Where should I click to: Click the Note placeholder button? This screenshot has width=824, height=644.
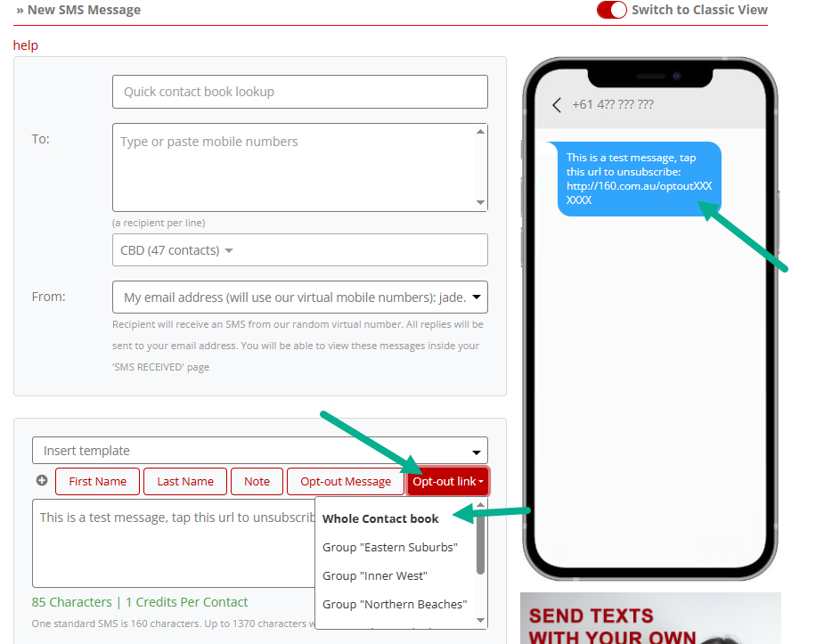coord(257,481)
